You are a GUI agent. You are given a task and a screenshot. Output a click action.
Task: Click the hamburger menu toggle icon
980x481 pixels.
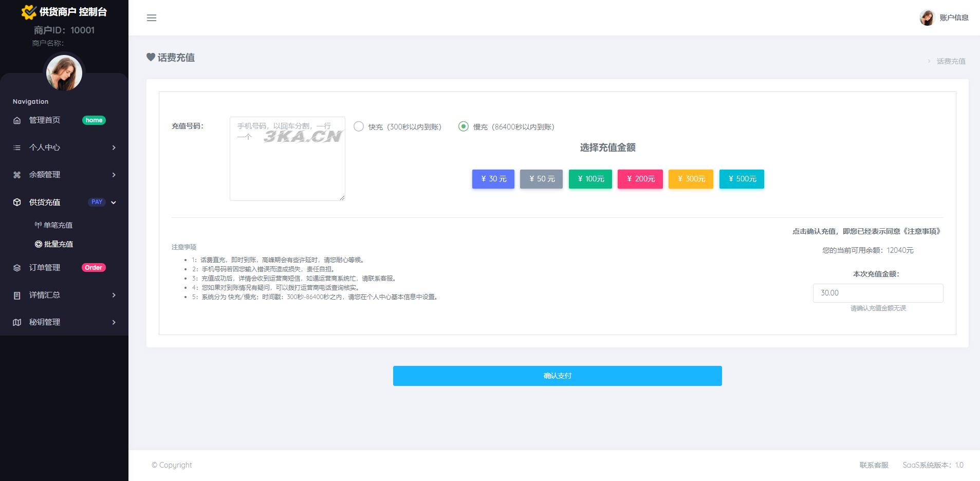point(152,18)
